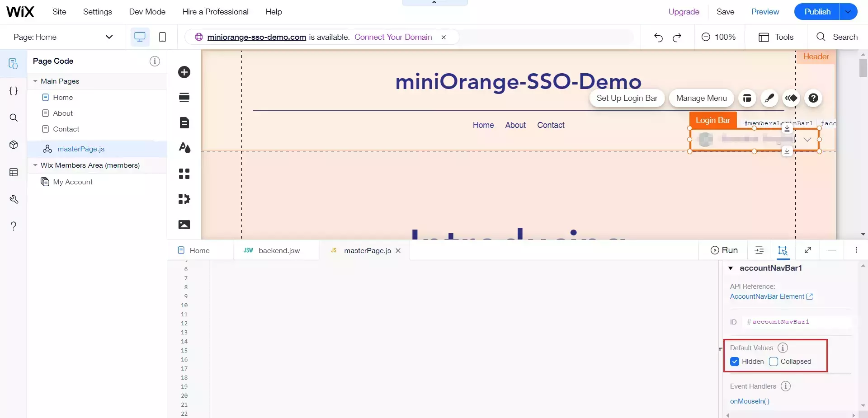Select the Search icon in the left sidebar
The width and height of the screenshot is (868, 418).
point(13,117)
